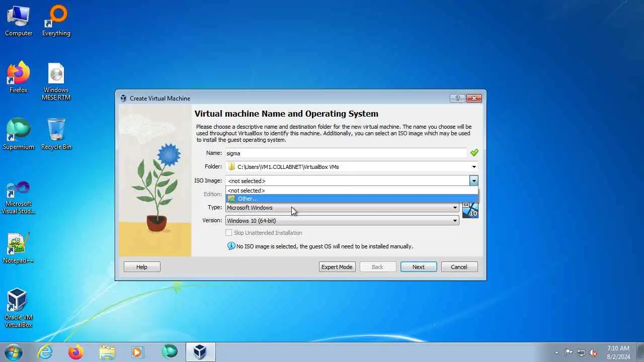Open Windows Media Player in taskbar

tap(137, 352)
